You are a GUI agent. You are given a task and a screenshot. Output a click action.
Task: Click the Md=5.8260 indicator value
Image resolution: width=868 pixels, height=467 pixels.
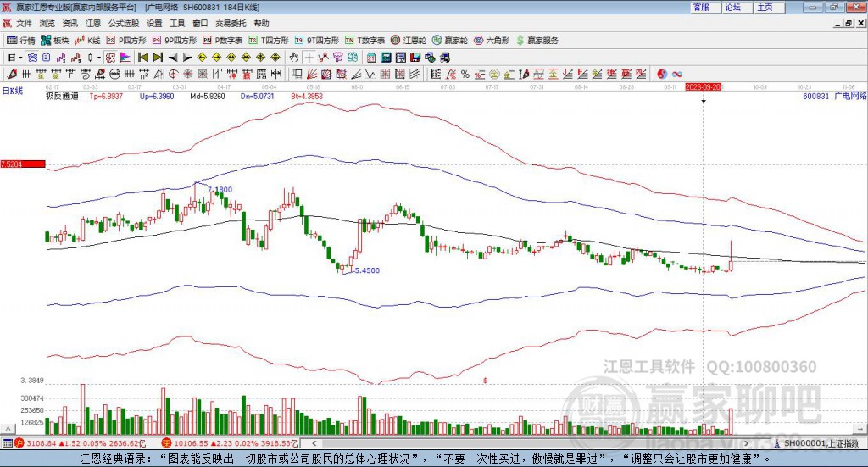208,96
